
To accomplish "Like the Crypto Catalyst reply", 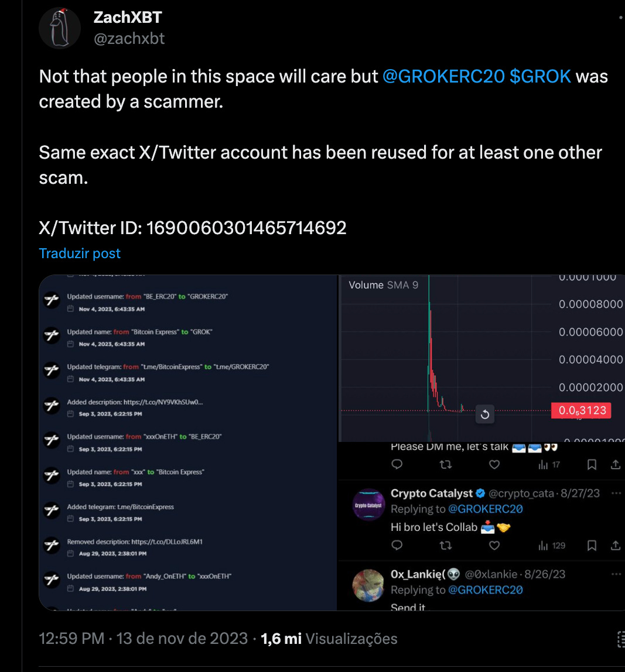I will (494, 545).
